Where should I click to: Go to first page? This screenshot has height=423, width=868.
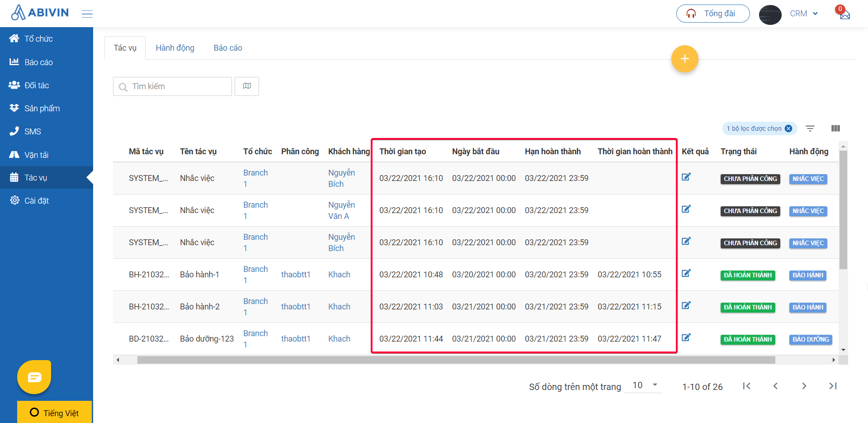click(746, 386)
